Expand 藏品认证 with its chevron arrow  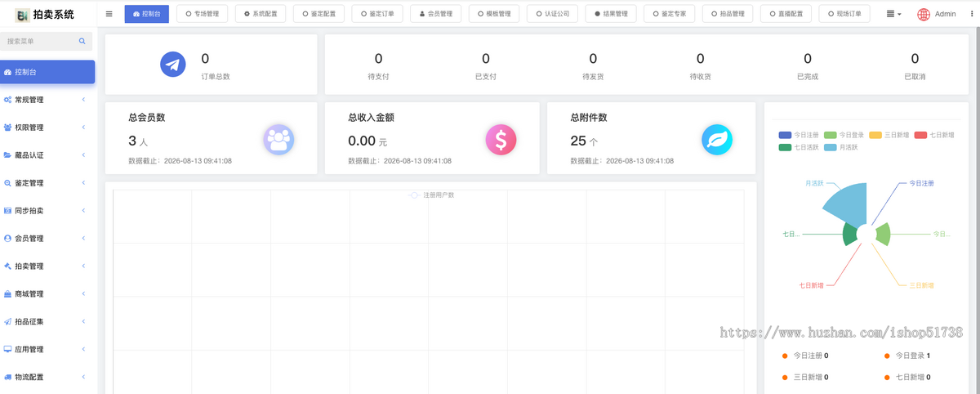coord(84,155)
